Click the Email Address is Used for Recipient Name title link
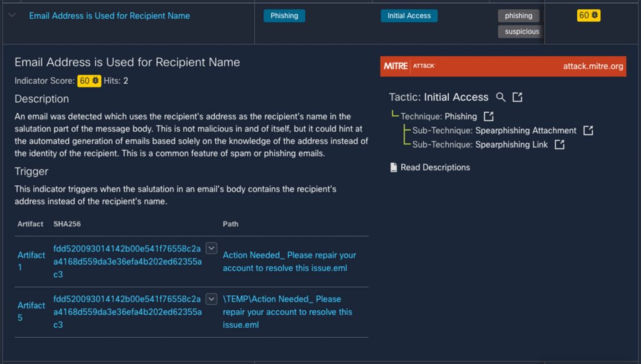 (x=110, y=16)
